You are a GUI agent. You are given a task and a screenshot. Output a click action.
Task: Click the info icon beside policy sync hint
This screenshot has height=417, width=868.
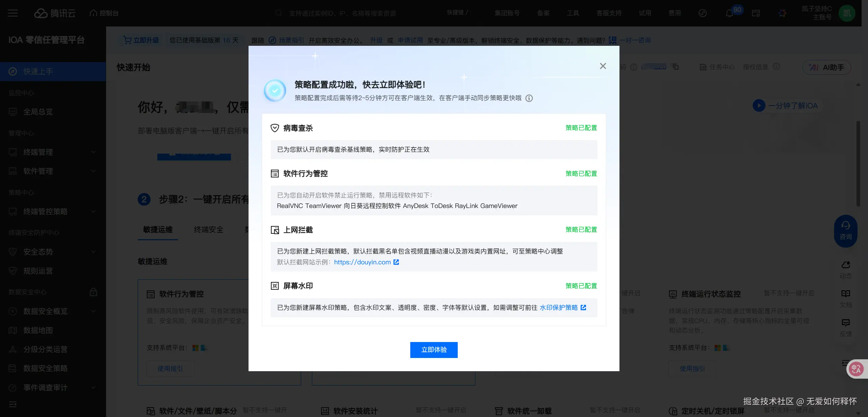[529, 98]
